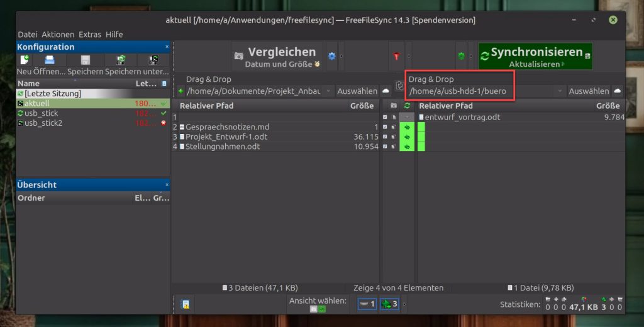Click green sync direction arrow for Projekt_Entwurf-1.odt
Viewport: 644px width, 327px height.
coord(407,137)
